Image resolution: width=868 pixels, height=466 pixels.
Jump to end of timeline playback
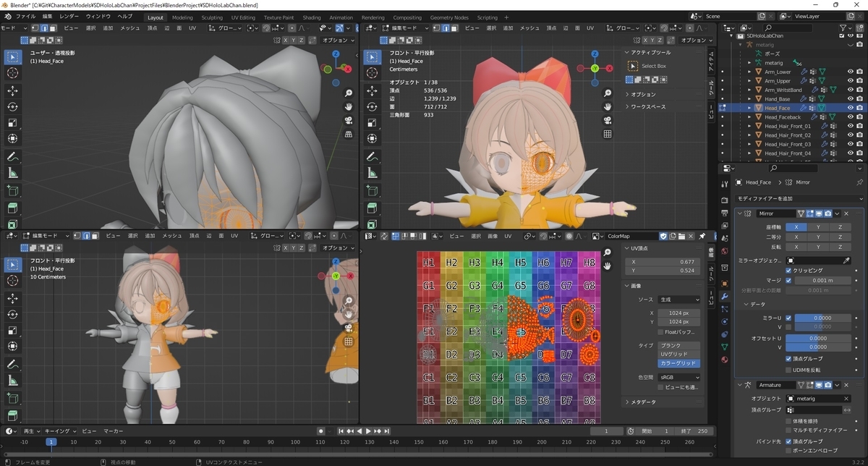386,431
